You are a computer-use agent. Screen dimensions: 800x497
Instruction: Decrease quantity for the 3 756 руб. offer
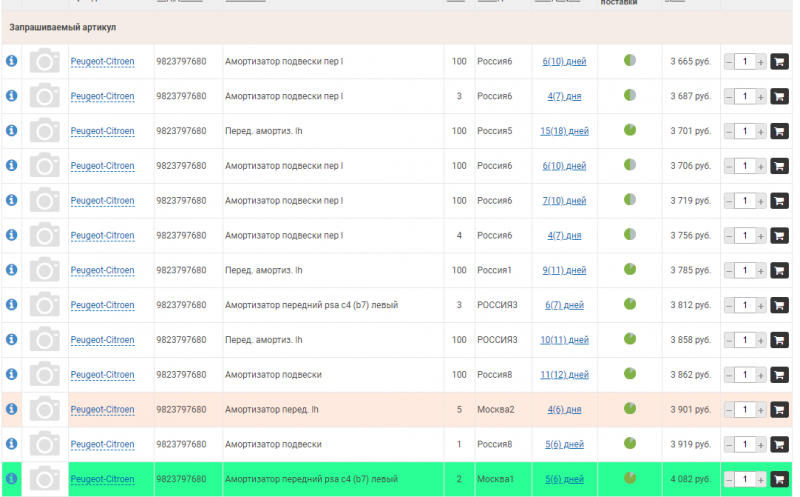pos(729,236)
